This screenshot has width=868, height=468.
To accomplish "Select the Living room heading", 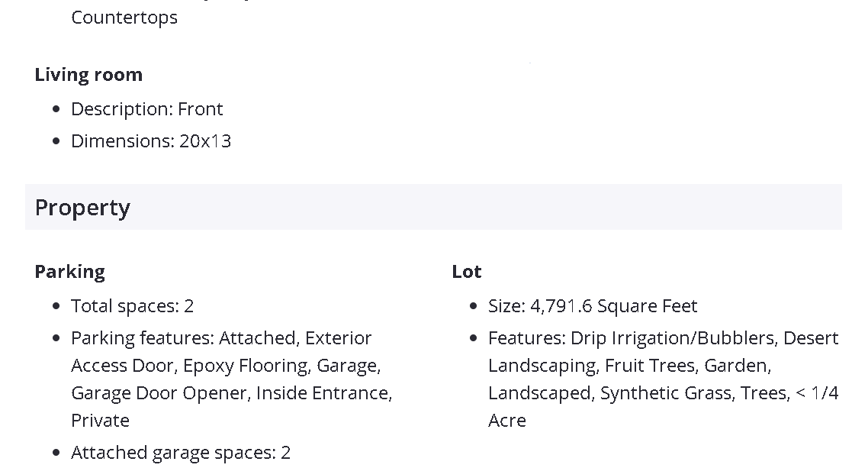I will pos(88,75).
